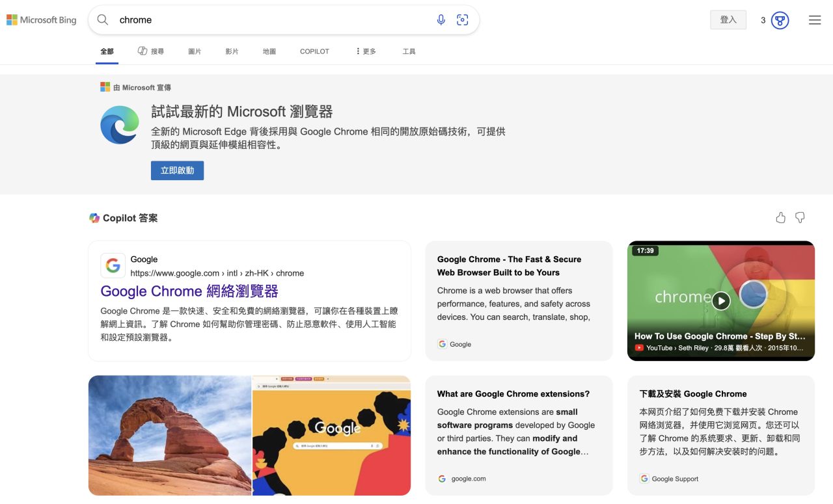Click the YouTube Seth Riley source line
The image size is (833, 504).
point(719,348)
